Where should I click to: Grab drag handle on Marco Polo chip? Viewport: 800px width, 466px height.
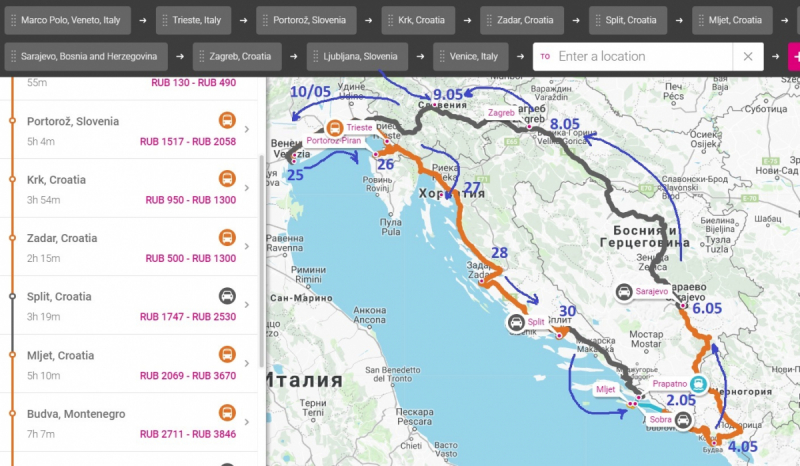pyautogui.click(x=14, y=20)
